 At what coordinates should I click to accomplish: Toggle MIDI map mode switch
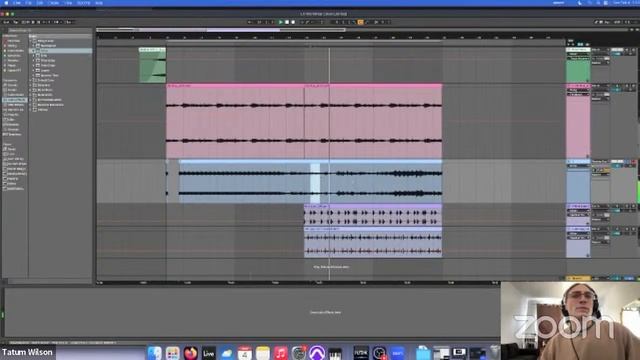coord(617,22)
